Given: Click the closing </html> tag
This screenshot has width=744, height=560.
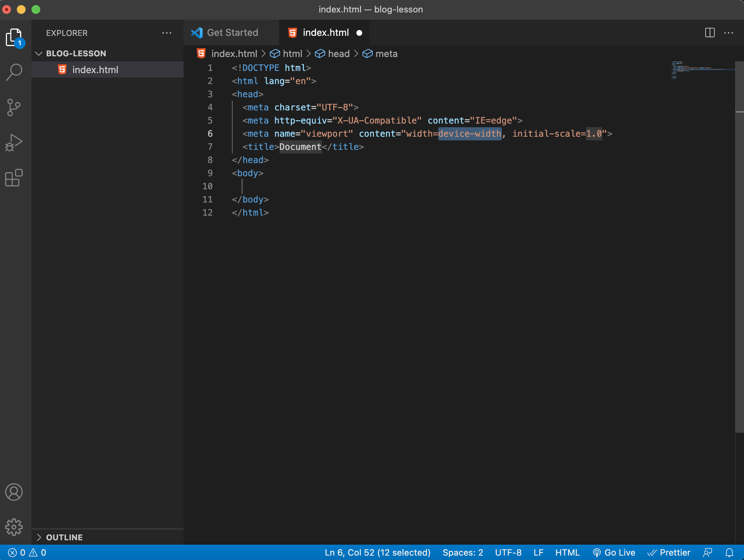Looking at the screenshot, I should (x=250, y=213).
